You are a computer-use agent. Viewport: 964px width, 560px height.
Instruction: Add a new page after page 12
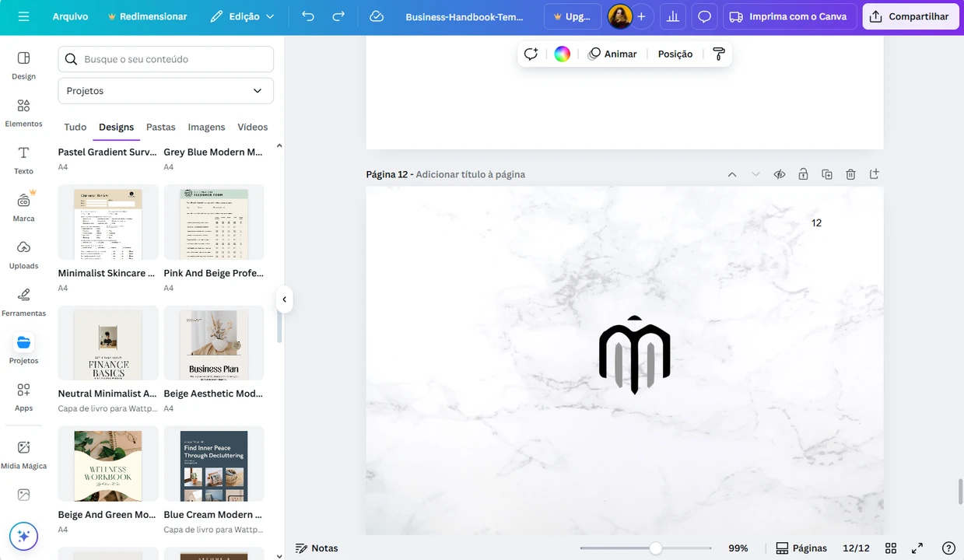pos(875,174)
